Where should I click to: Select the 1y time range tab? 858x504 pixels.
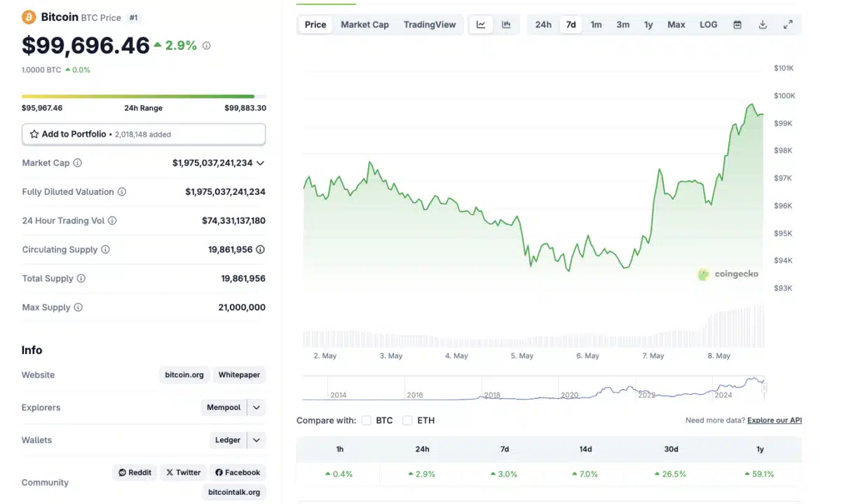point(648,24)
